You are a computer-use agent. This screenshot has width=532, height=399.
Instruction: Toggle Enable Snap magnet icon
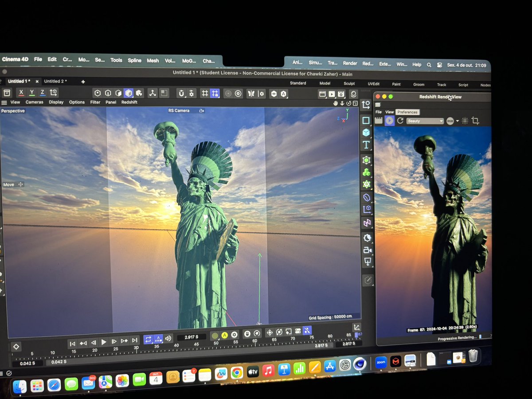(181, 94)
